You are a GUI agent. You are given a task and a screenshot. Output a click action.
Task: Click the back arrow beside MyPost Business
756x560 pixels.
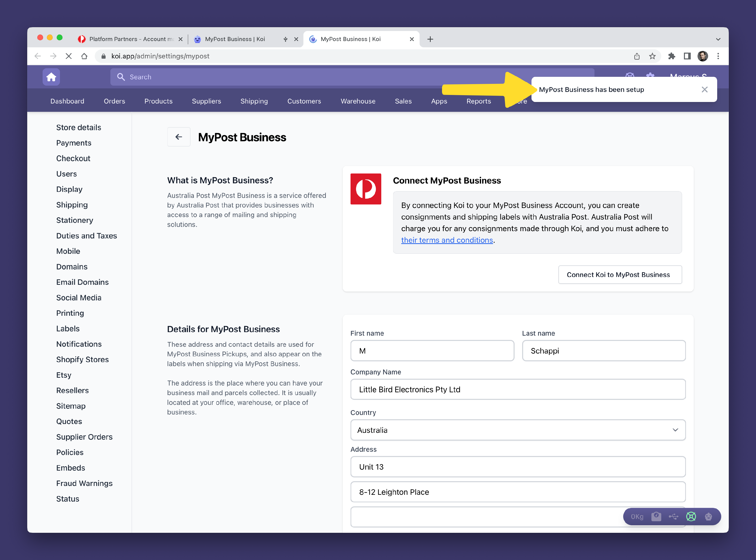point(179,137)
